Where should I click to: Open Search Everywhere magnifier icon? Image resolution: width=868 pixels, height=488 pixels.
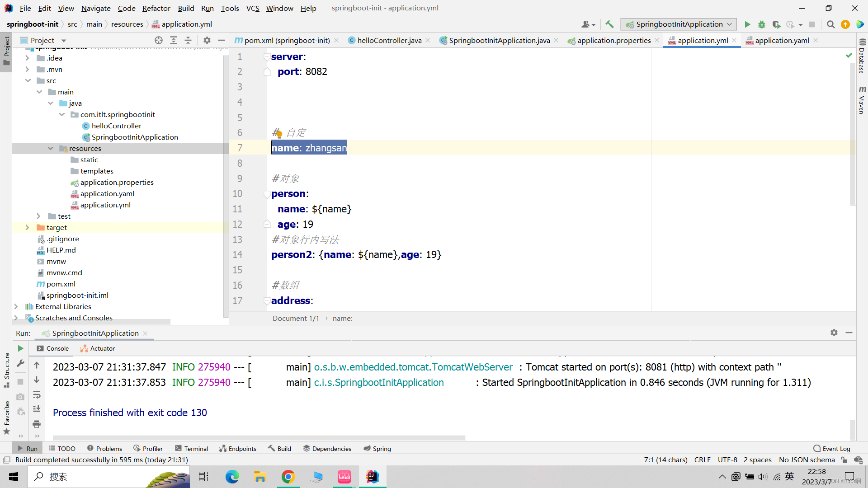(x=830, y=24)
